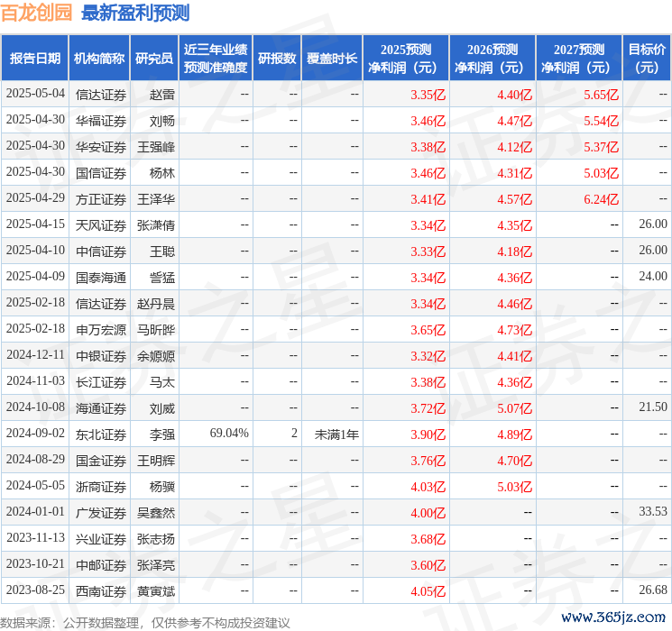Select the 机构简称 column header

pyautogui.click(x=99, y=59)
